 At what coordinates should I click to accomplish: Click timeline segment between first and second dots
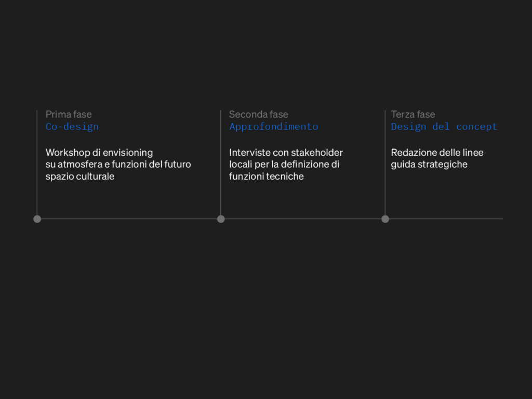[129, 219]
